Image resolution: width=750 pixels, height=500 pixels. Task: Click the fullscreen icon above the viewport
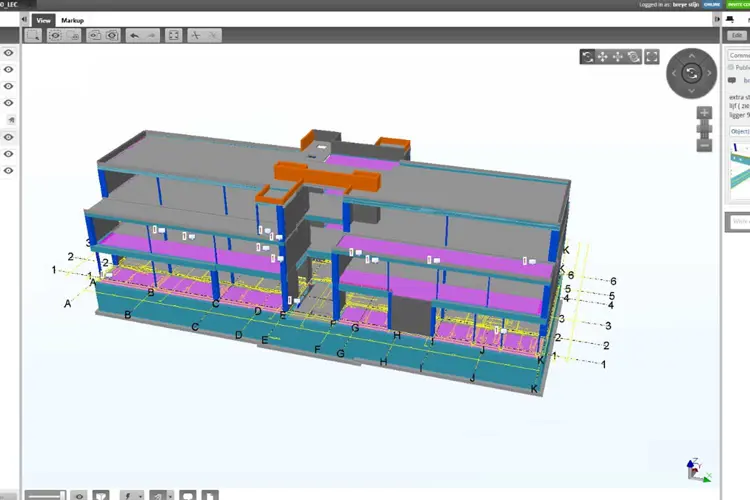[x=652, y=57]
